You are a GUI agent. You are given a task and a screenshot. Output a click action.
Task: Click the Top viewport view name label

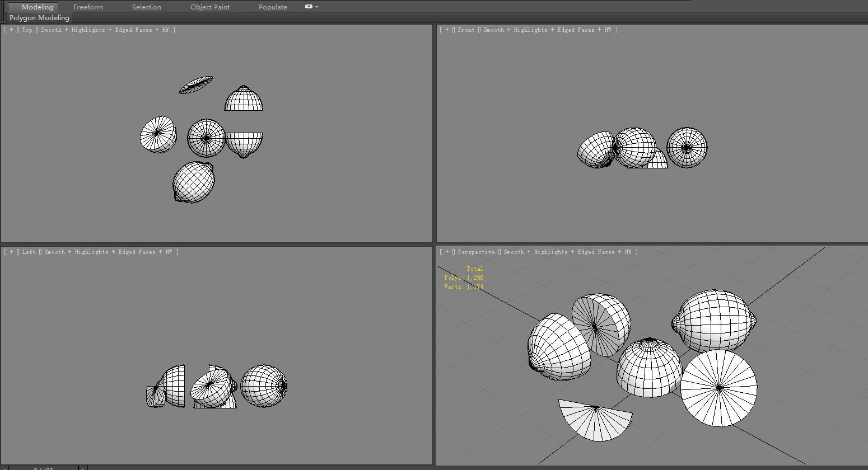[27, 30]
